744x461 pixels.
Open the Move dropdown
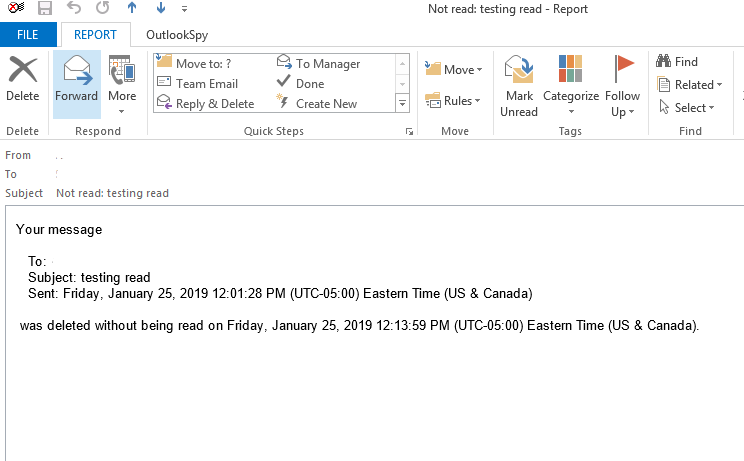pyautogui.click(x=453, y=69)
